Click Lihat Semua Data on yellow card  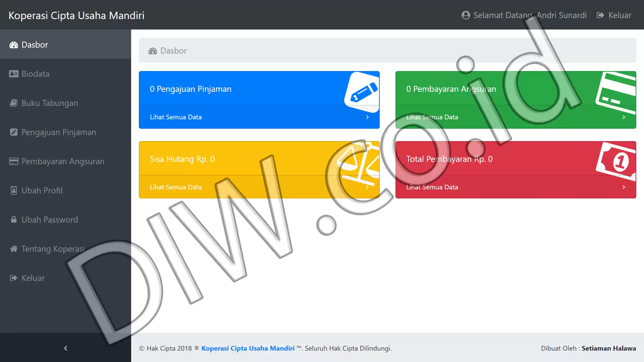point(176,187)
